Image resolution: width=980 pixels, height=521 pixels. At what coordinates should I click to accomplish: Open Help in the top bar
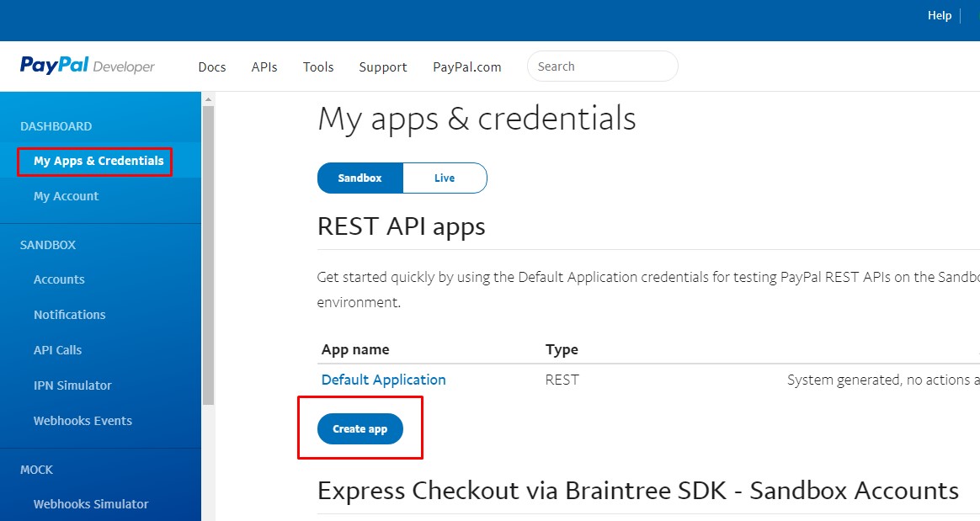940,16
